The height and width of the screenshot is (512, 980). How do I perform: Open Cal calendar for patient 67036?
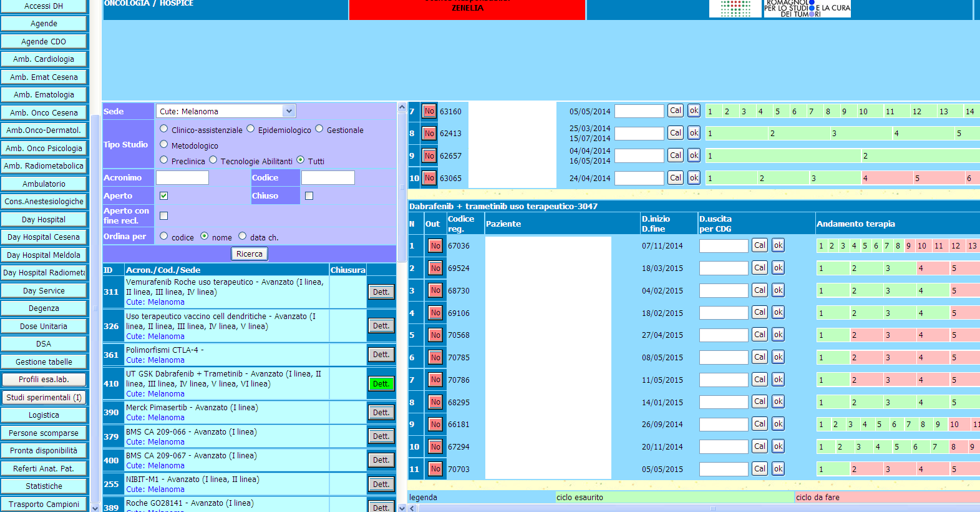[x=760, y=245]
